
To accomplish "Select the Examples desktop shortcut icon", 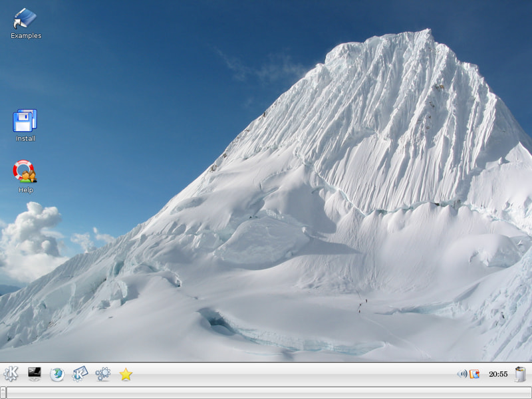I will coord(25,19).
